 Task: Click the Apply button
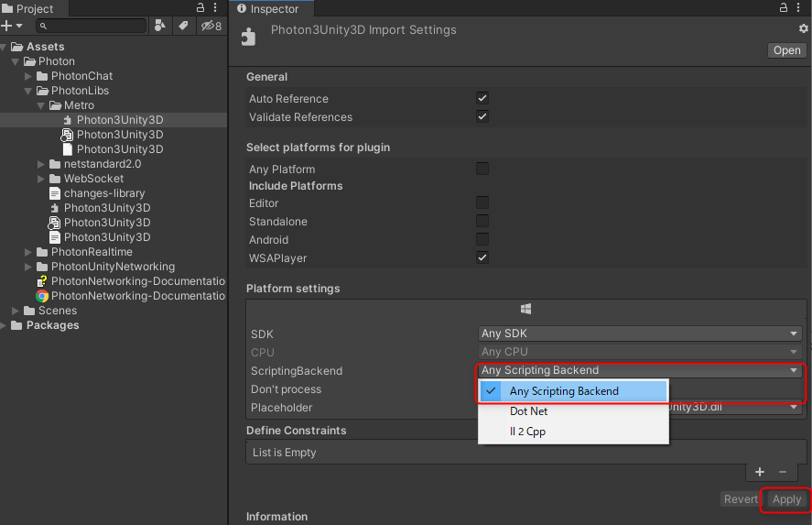786,499
